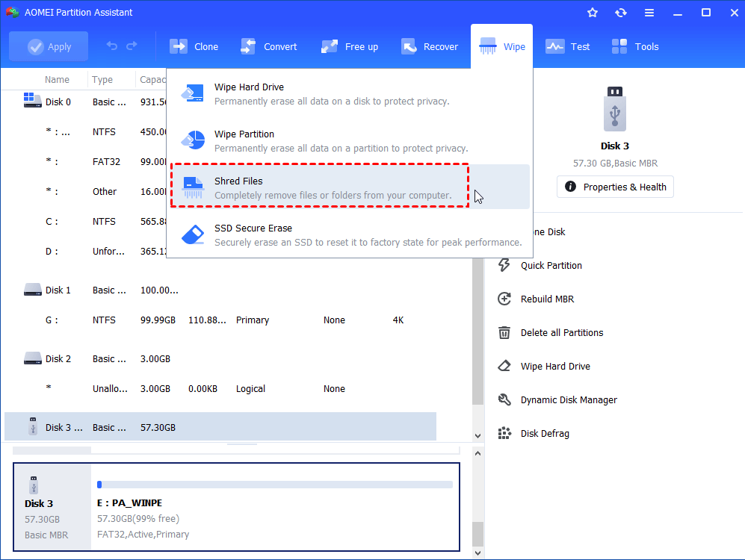Image resolution: width=745 pixels, height=560 pixels.
Task: Click the E: PA_WINPE partition block
Action: point(275,507)
